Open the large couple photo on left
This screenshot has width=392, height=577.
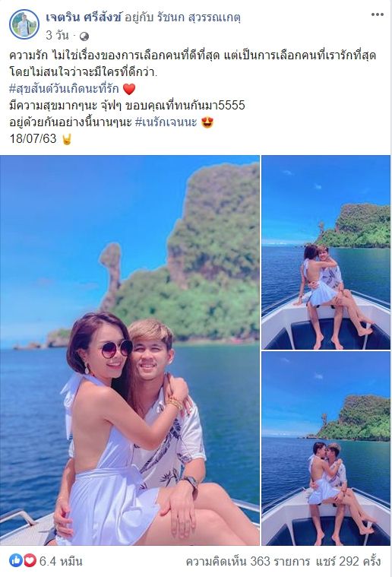129,350
